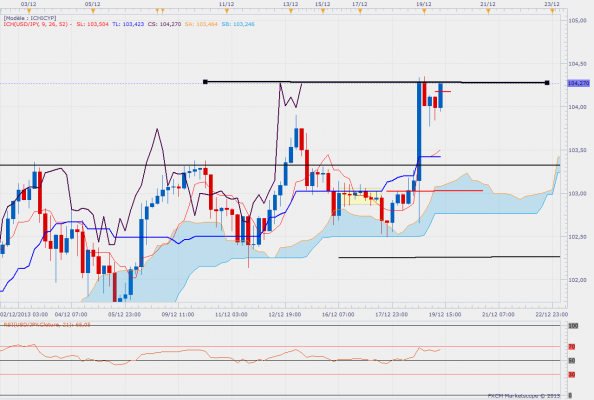Grab the left square handle of the resistance line

(x=205, y=82)
